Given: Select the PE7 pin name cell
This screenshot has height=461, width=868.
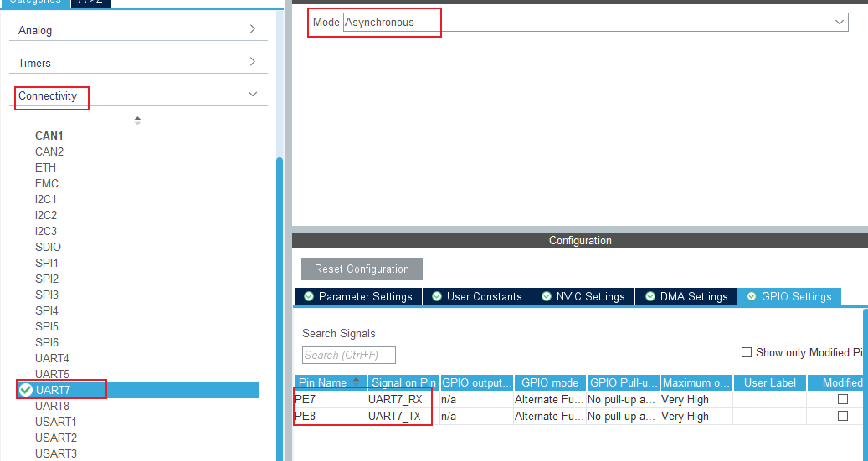Looking at the screenshot, I should click(330, 400).
